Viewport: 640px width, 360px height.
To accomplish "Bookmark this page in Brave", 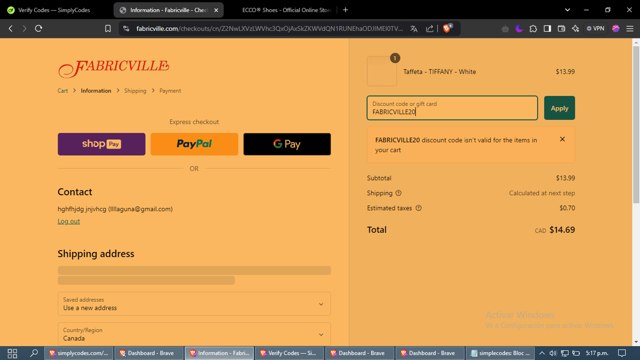I will click(108, 29).
